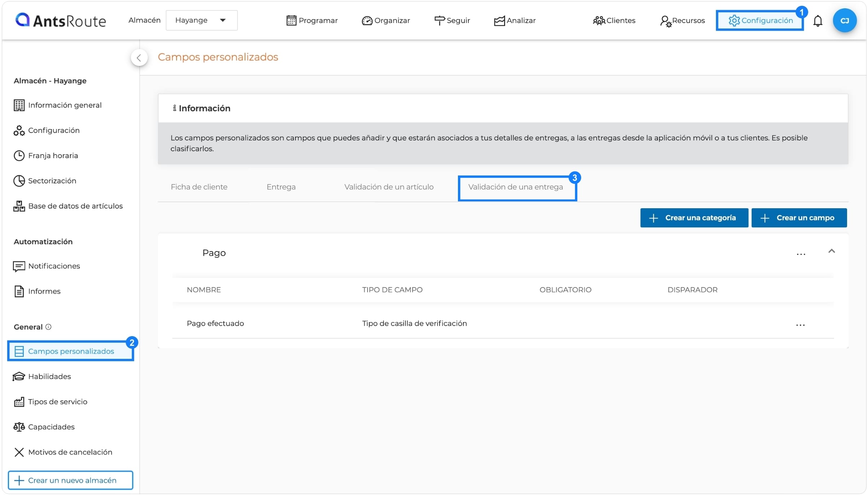Click the General info circle icon

click(x=48, y=327)
